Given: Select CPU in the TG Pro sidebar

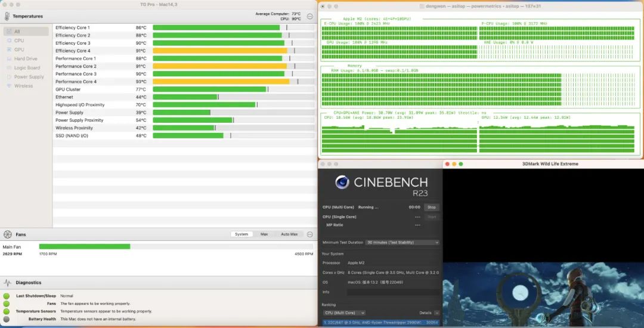Looking at the screenshot, I should coord(19,41).
